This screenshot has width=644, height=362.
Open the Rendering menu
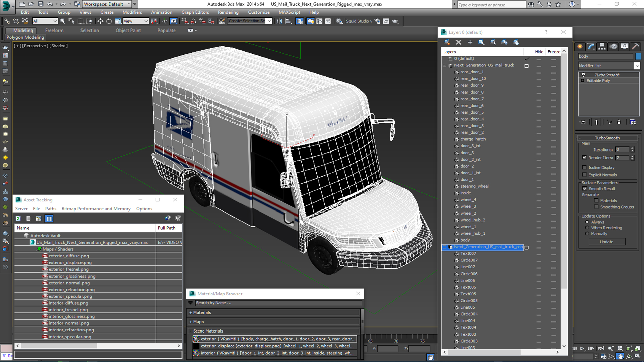pyautogui.click(x=228, y=12)
